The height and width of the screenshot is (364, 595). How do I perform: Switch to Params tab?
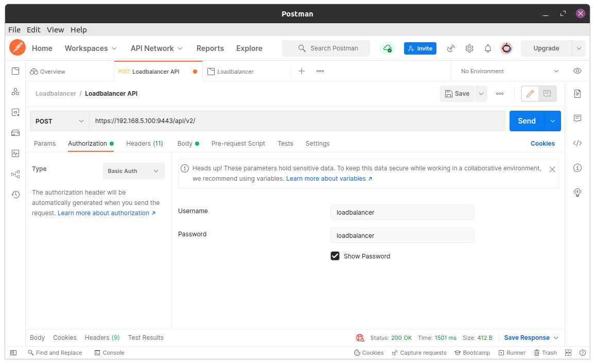point(45,144)
